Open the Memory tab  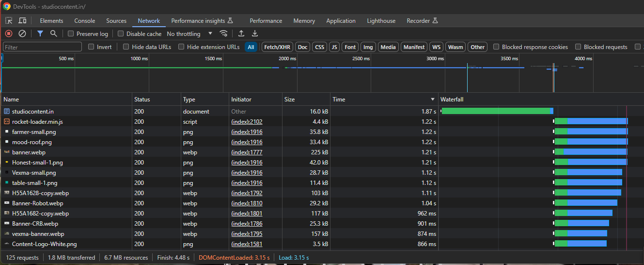(304, 21)
